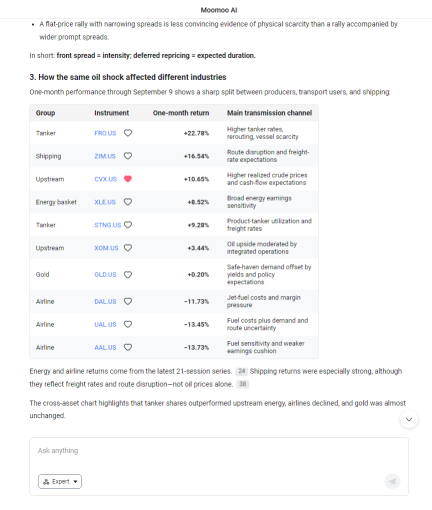Favorite XOM.US with the heart icon
This screenshot has height=510, width=432.
pyautogui.click(x=128, y=248)
